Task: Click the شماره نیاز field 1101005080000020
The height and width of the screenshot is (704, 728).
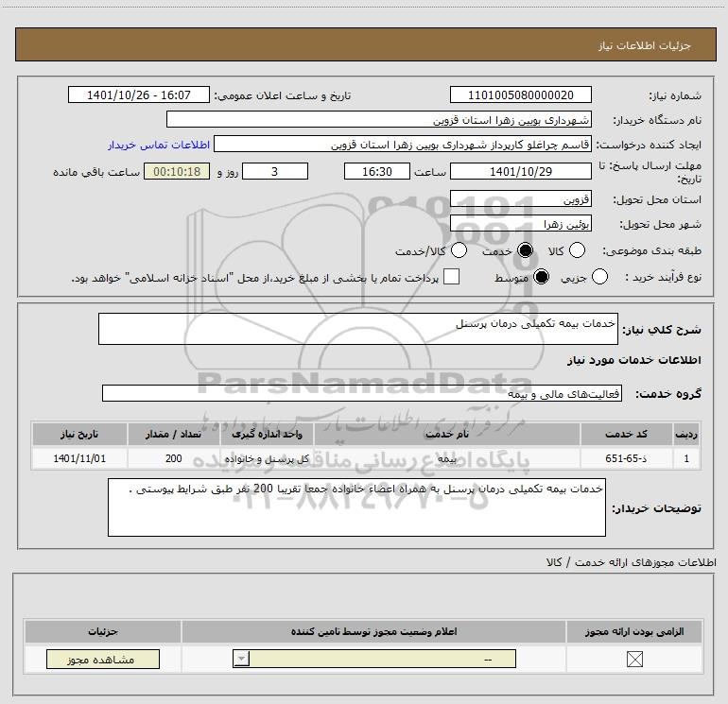Action: point(520,94)
